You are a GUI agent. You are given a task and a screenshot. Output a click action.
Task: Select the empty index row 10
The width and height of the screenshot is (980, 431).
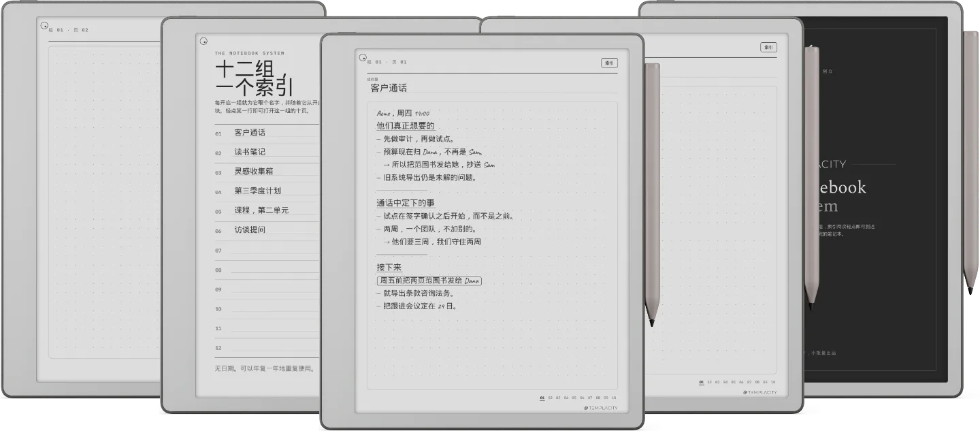click(266, 308)
